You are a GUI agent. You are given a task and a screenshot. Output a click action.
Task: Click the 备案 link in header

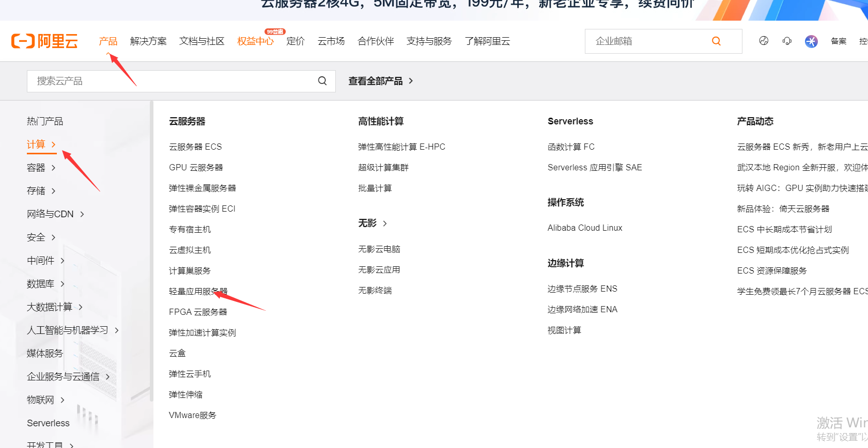click(838, 41)
